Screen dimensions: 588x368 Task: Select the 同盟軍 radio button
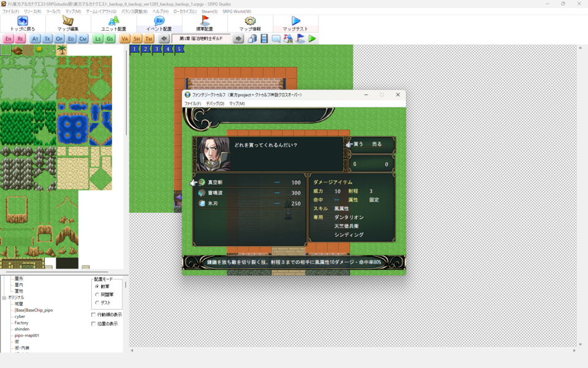click(x=97, y=294)
